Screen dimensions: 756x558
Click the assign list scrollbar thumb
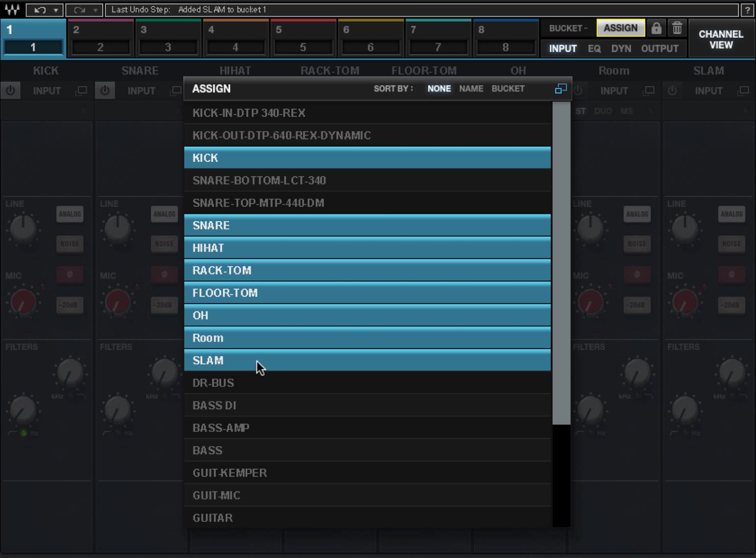[561, 263]
